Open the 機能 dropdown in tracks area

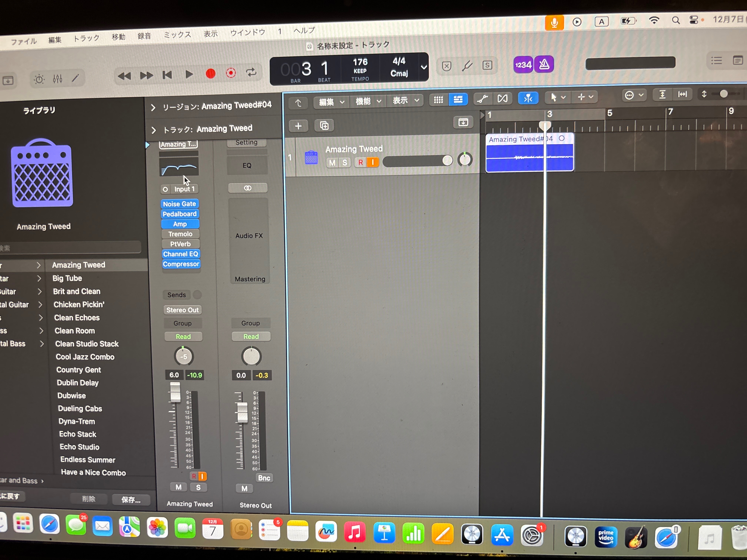click(368, 101)
